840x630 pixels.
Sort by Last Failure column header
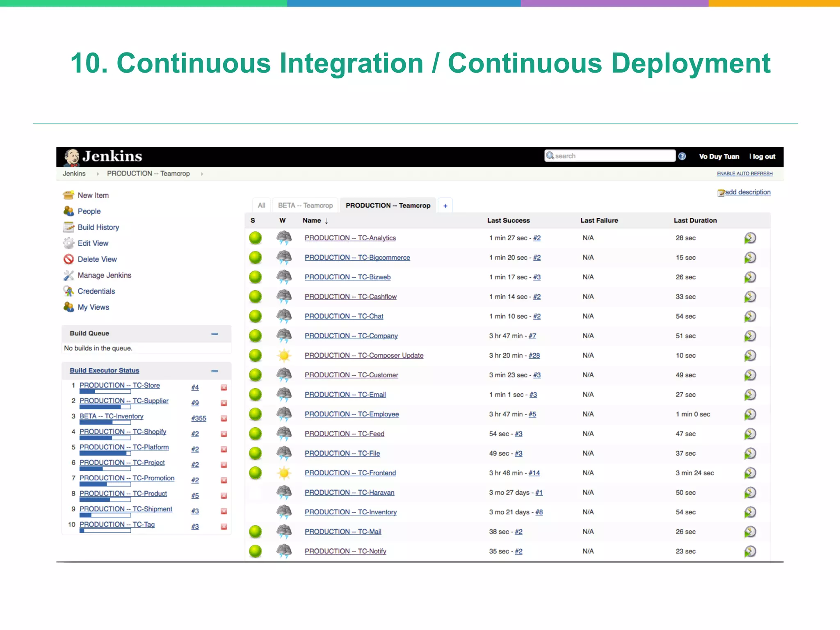[599, 221]
